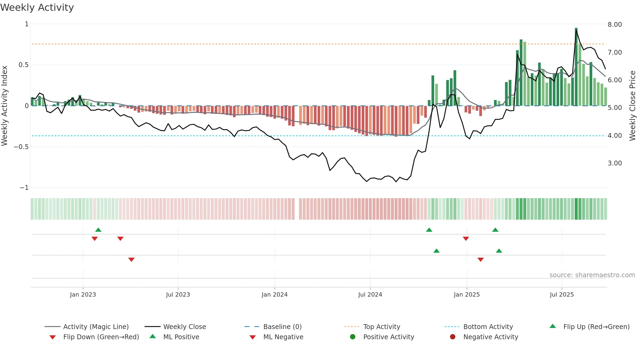Click the 0.5 activity index tick
The image size is (644, 362).
tap(23, 65)
